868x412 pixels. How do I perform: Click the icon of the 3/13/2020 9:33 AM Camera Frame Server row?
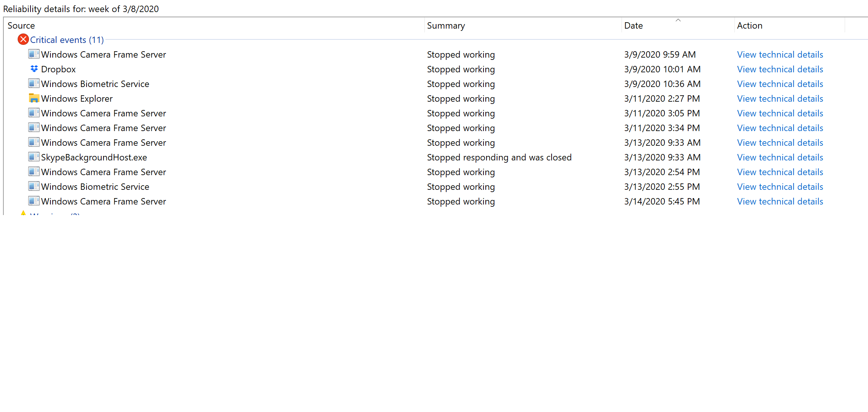pos(34,142)
